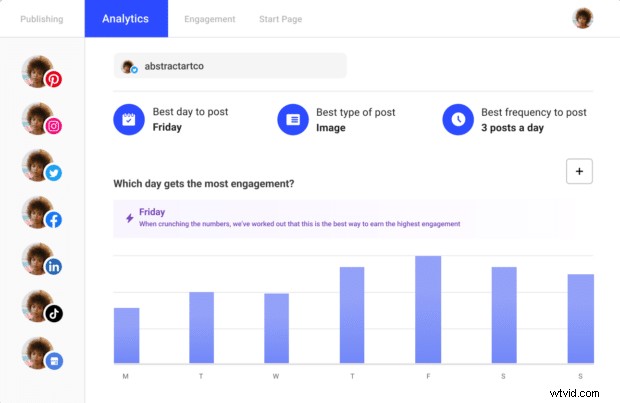Click the purple Friday insight heading
Viewport: 620px width, 403px height.
(152, 212)
